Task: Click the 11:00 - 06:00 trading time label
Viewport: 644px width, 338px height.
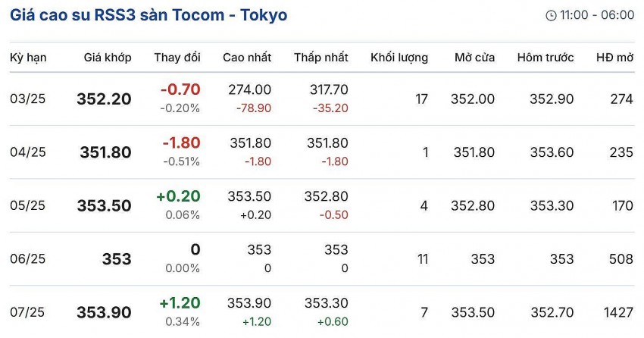Action: point(597,15)
